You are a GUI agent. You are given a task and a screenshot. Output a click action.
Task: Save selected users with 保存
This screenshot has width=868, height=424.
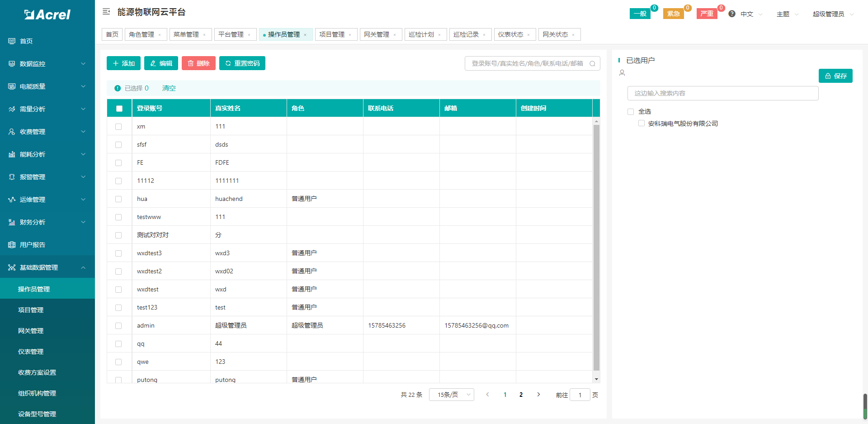835,76
